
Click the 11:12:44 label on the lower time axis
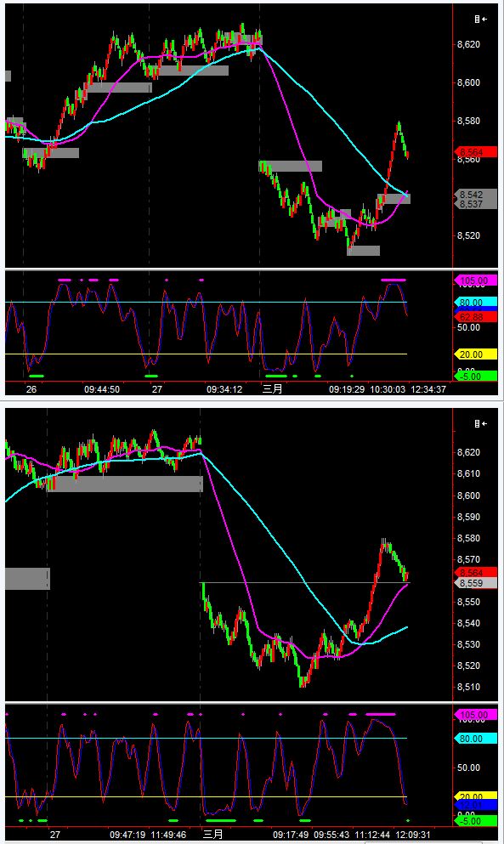pos(372,835)
